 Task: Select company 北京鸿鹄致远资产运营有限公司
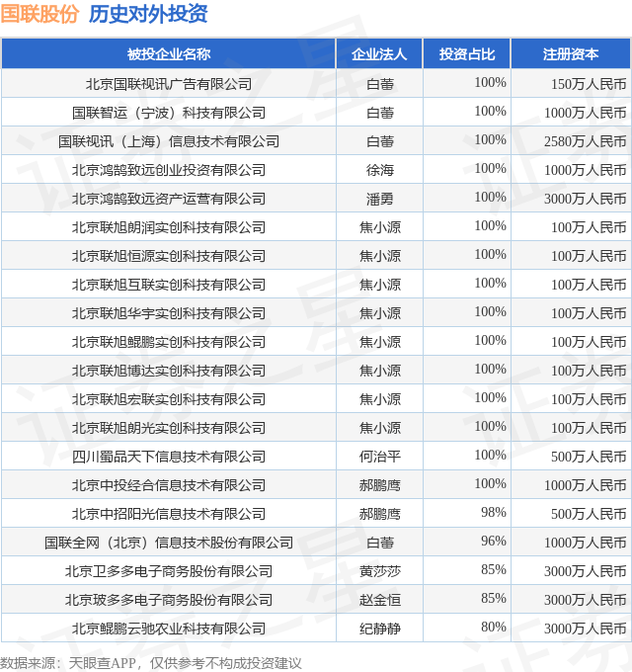pos(169,199)
